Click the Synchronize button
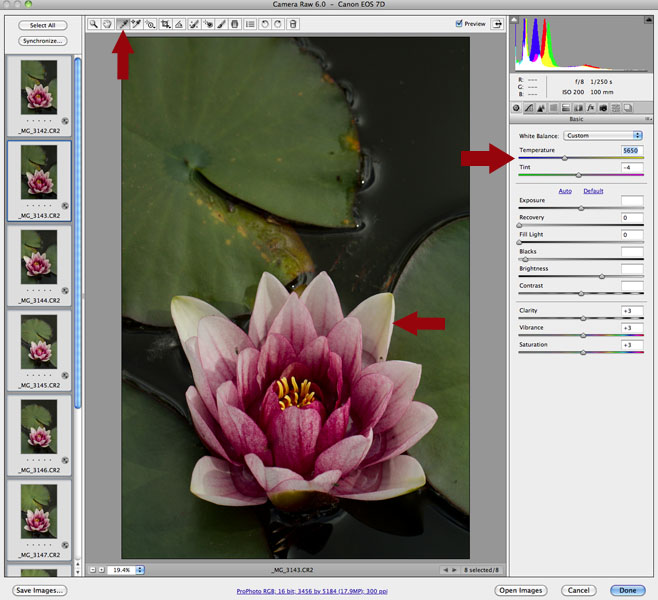This screenshot has height=600, width=658. [x=42, y=41]
